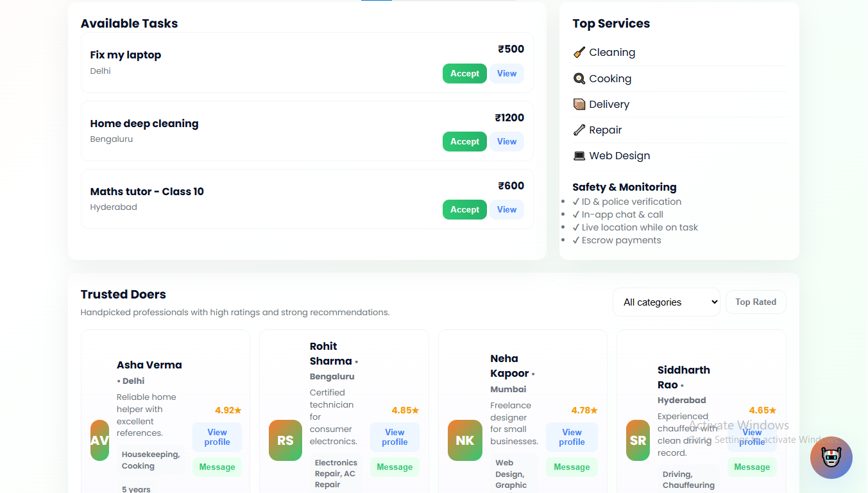The height and width of the screenshot is (493, 868).
Task: Accept the Maths tutor task
Action: pyautogui.click(x=464, y=210)
